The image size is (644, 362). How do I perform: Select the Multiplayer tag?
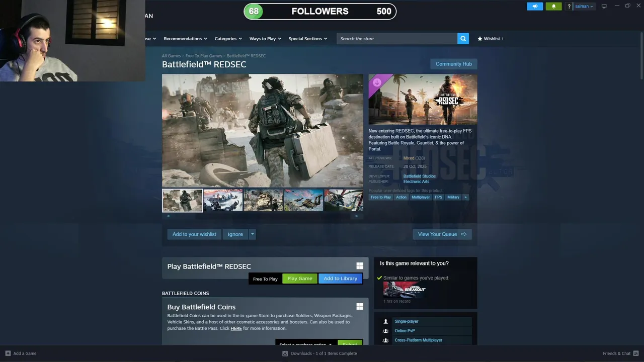tap(421, 197)
